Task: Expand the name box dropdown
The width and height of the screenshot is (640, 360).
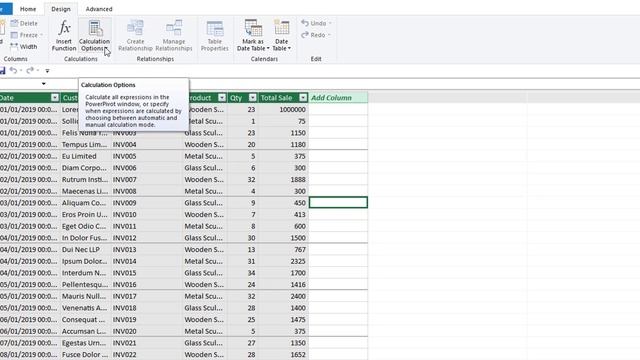Action: (x=43, y=84)
